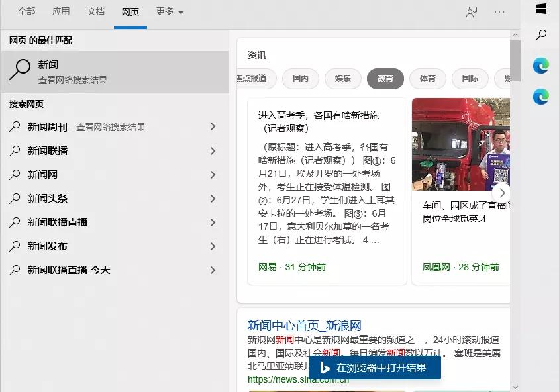
Task: Expand the 新闻网 suggestion chevron
Action: [213, 175]
